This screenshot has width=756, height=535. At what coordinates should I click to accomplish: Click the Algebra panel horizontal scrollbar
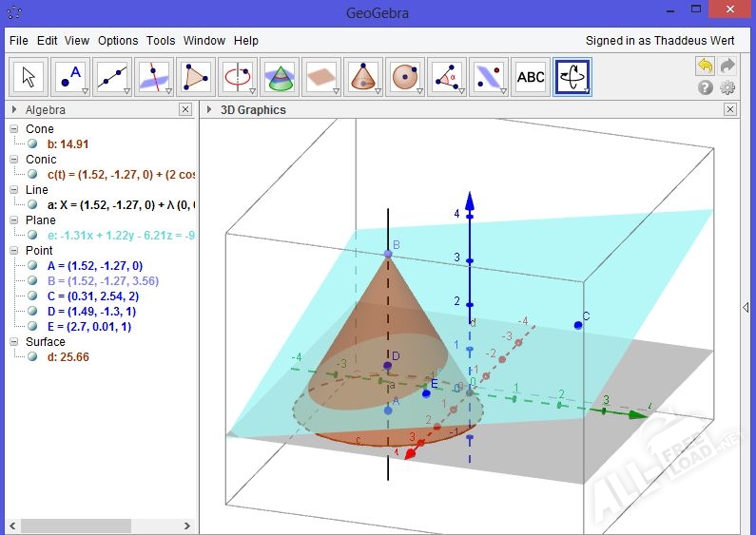coord(76,525)
